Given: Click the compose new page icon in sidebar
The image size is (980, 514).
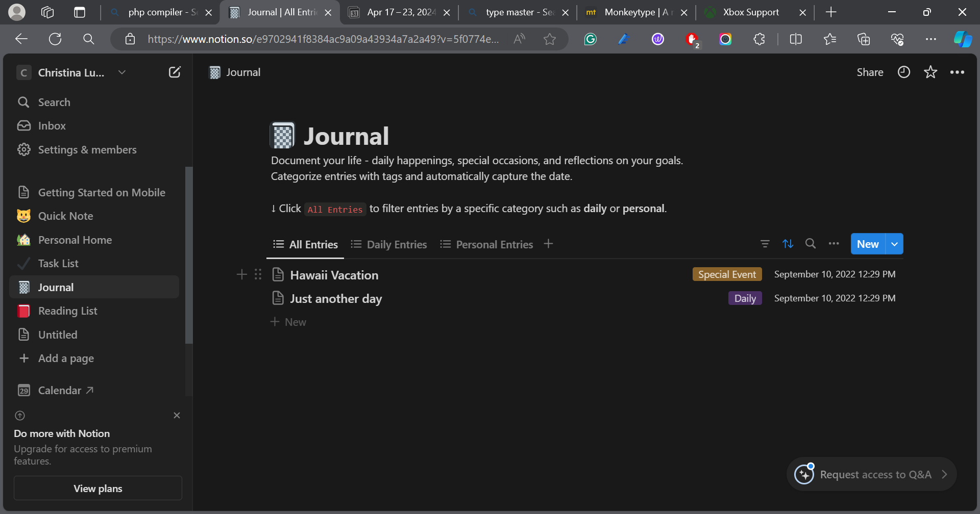Looking at the screenshot, I should point(175,72).
